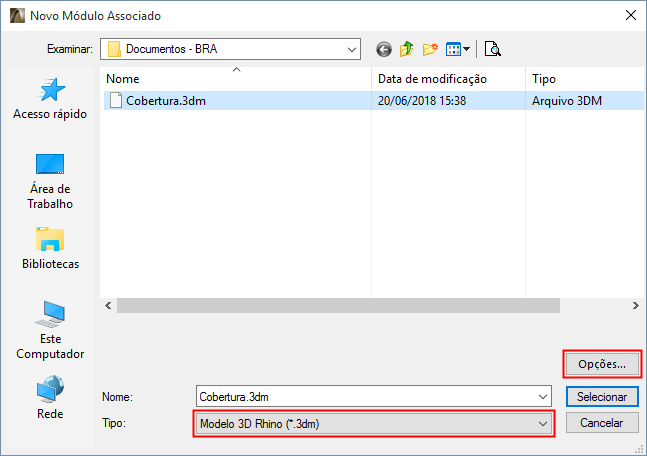Image resolution: width=647 pixels, height=456 pixels.
Task: Select Este Computador location
Action: pos(50,331)
